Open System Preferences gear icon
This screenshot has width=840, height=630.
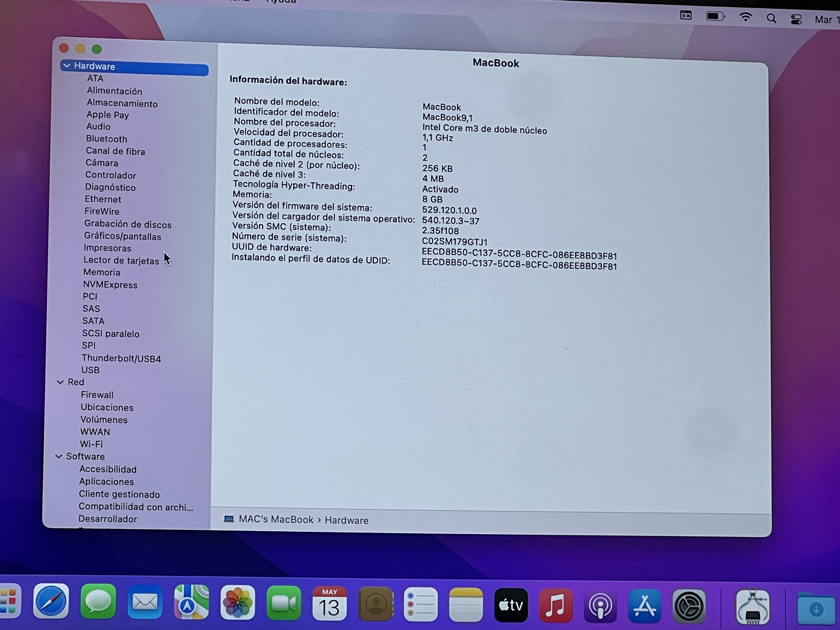(x=689, y=607)
